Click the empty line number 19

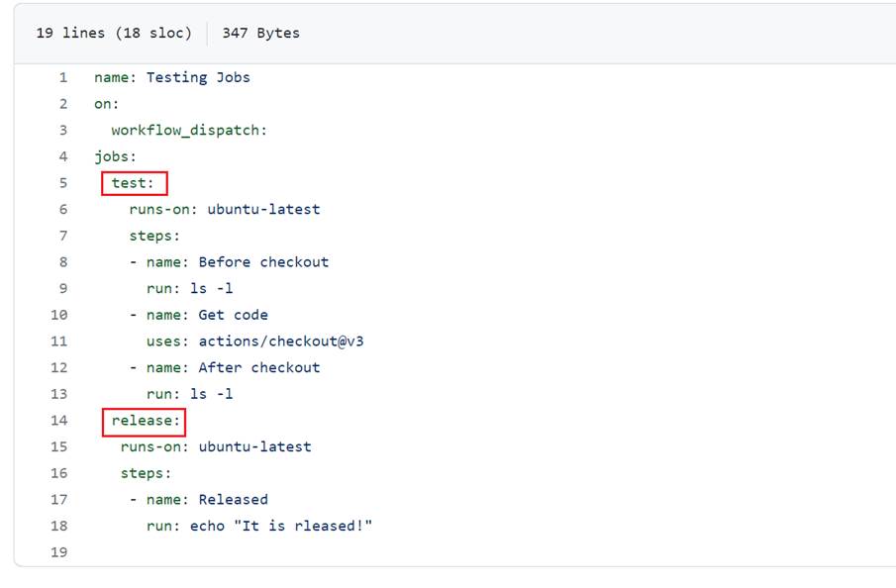(x=59, y=552)
